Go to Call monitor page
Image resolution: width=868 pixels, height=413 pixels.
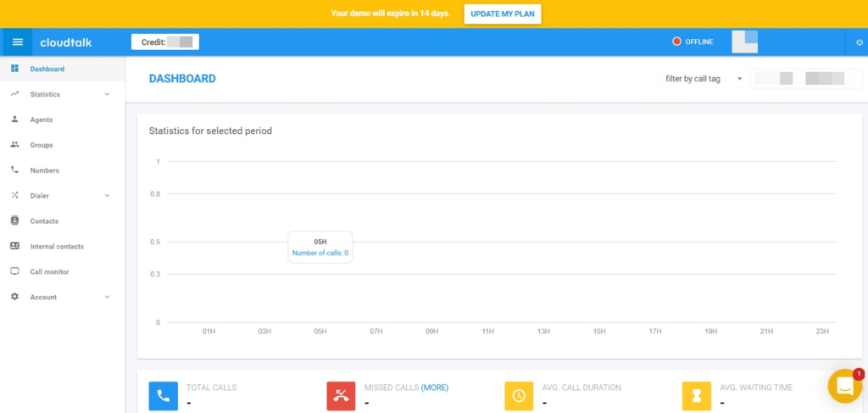click(x=49, y=272)
